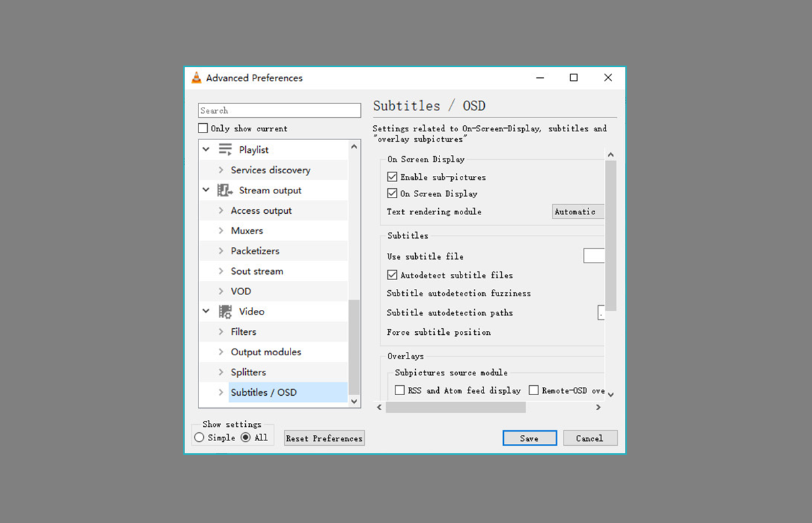Collapse the Playlist tree section
This screenshot has width=812, height=523.
(206, 150)
